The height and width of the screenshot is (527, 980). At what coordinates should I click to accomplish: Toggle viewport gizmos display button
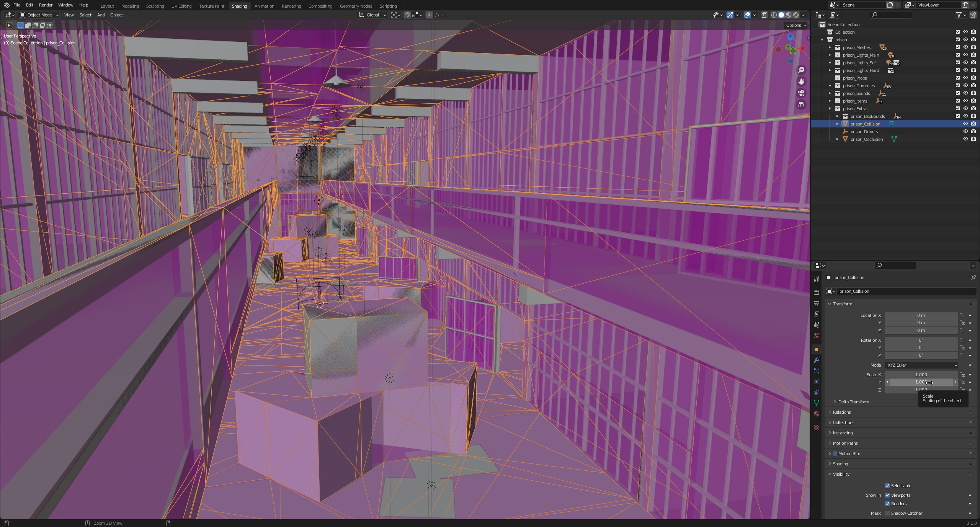click(x=730, y=15)
